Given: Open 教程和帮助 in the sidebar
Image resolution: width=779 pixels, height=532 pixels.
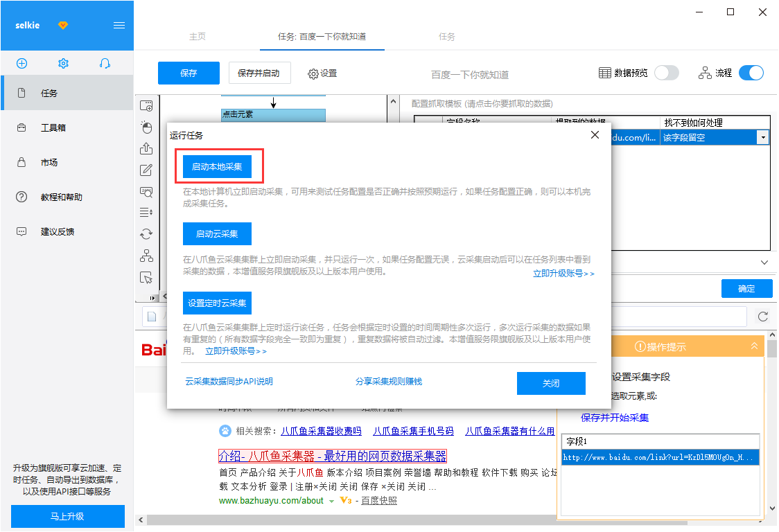Looking at the screenshot, I should tap(67, 197).
